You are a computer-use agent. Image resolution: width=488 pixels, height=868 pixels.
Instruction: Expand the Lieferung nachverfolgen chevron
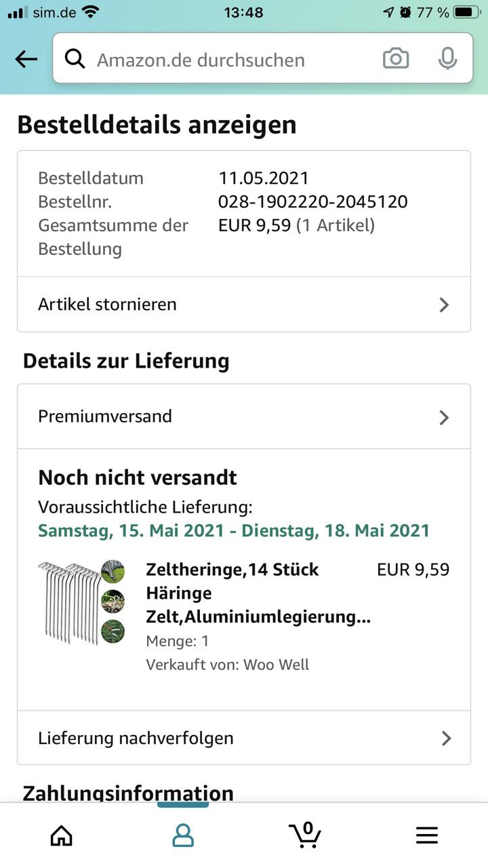[446, 738]
